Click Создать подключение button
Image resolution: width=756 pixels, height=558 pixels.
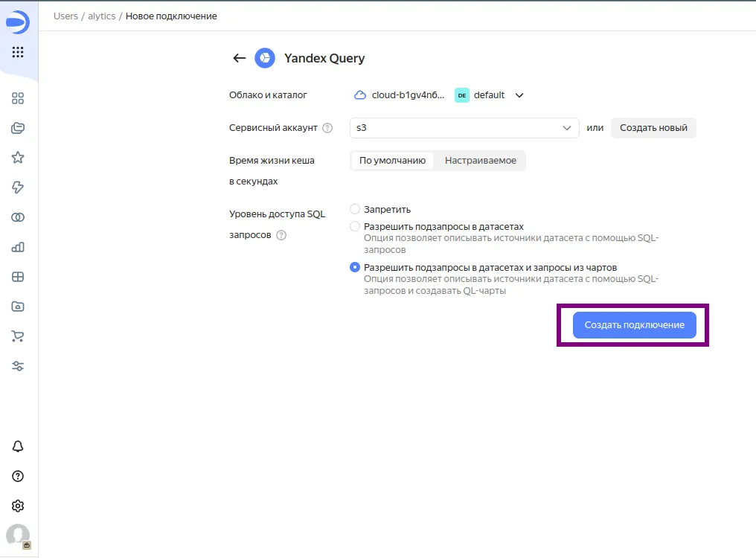pyautogui.click(x=635, y=325)
